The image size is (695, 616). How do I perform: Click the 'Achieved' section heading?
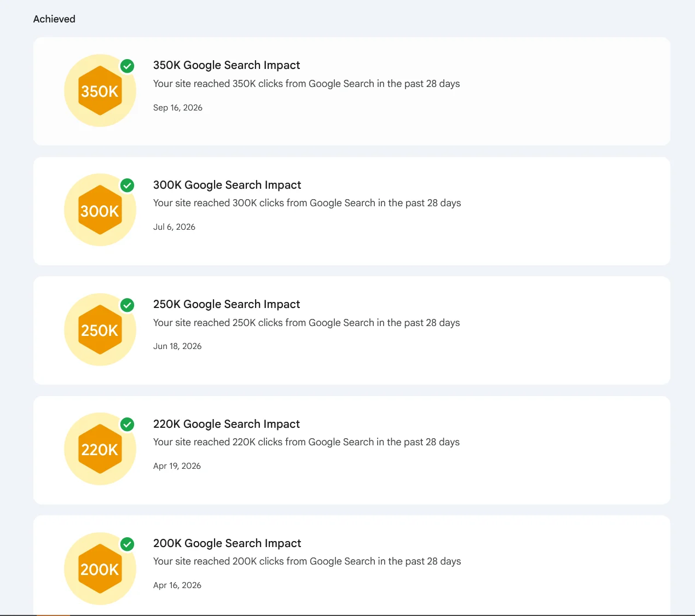click(x=54, y=19)
